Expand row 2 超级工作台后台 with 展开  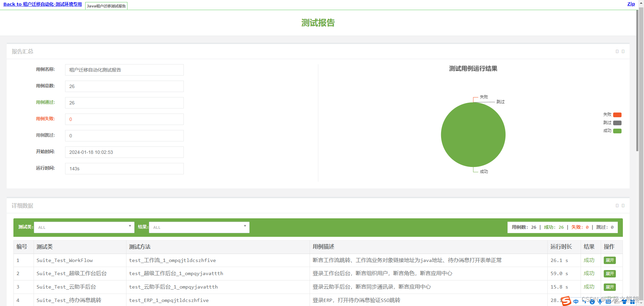click(610, 274)
